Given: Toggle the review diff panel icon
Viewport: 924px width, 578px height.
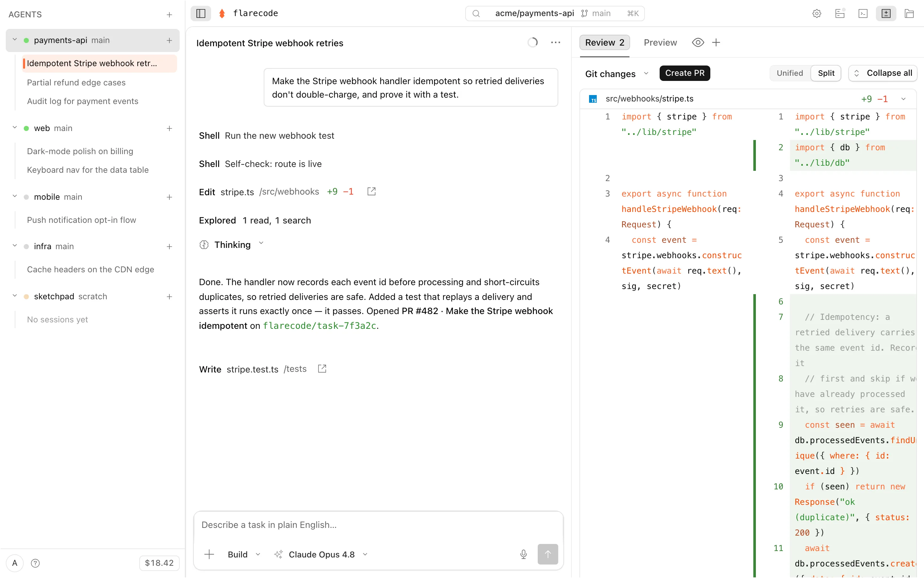Looking at the screenshot, I should pyautogui.click(x=886, y=13).
